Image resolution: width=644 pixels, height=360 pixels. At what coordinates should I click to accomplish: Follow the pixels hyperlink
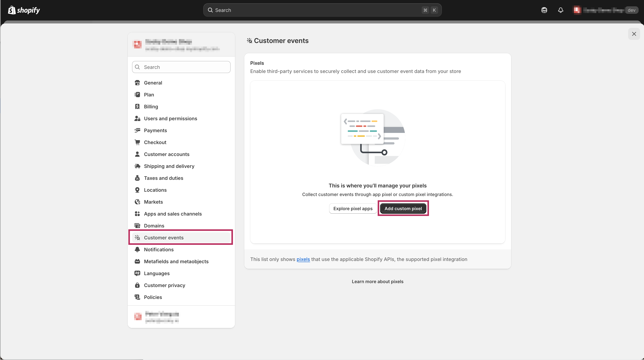pyautogui.click(x=303, y=259)
